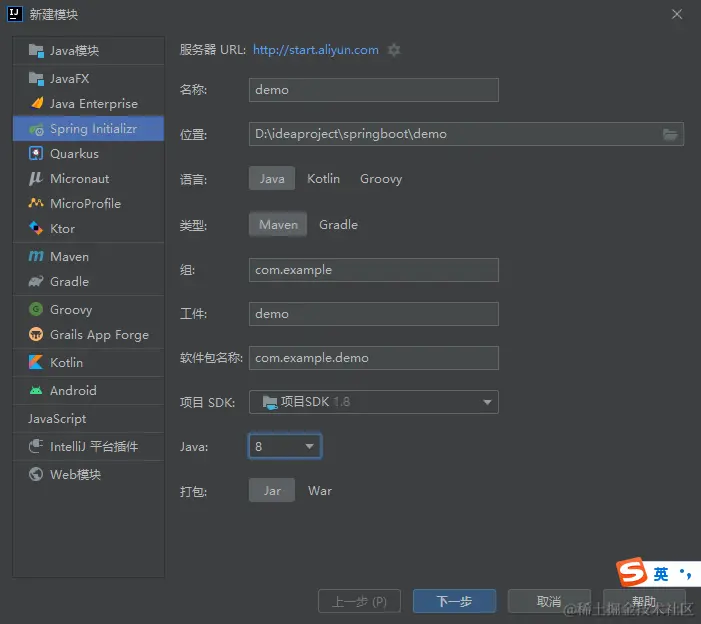The width and height of the screenshot is (701, 624).
Task: Click the MicroProfile icon
Action: pos(36,203)
